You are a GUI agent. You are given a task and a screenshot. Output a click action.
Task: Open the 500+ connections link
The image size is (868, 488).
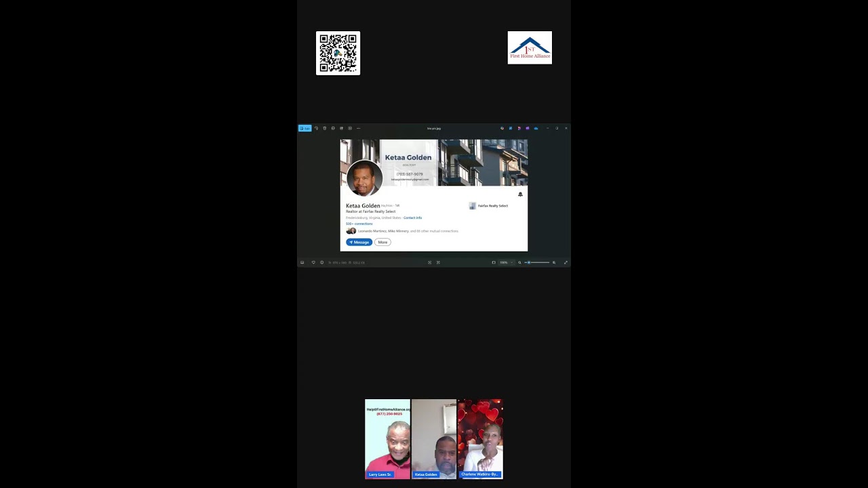pyautogui.click(x=359, y=224)
